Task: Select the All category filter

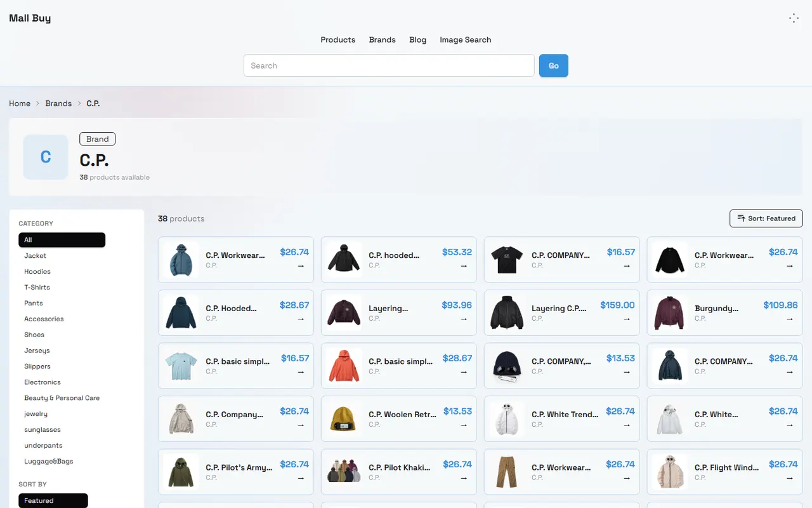Action: [62, 240]
